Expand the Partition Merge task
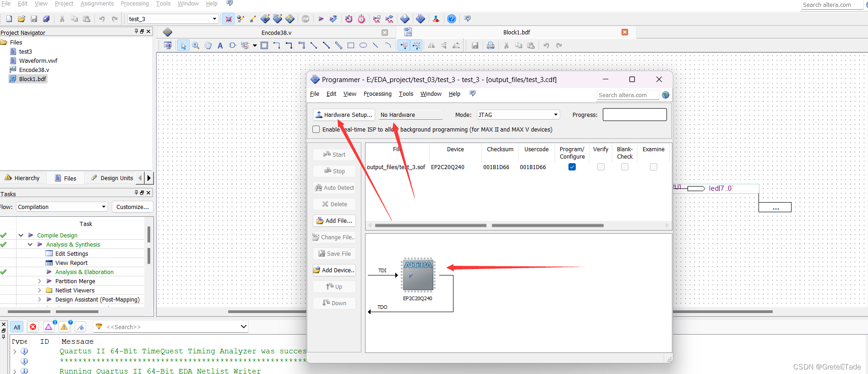The width and height of the screenshot is (868, 374). [39, 281]
